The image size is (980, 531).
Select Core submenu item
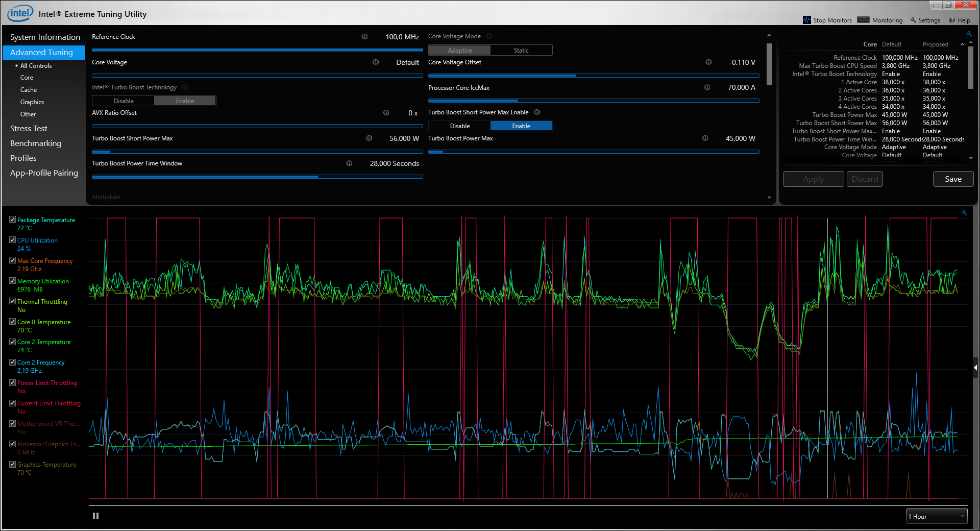click(x=27, y=78)
